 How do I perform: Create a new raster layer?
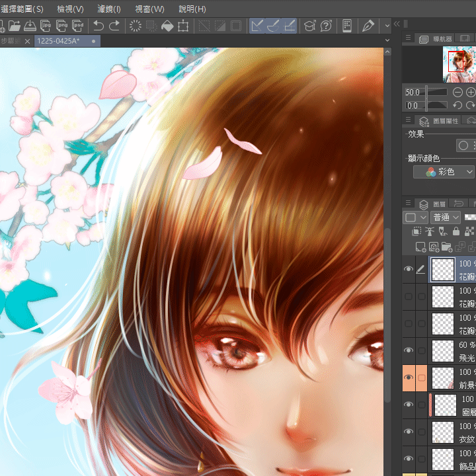420,247
